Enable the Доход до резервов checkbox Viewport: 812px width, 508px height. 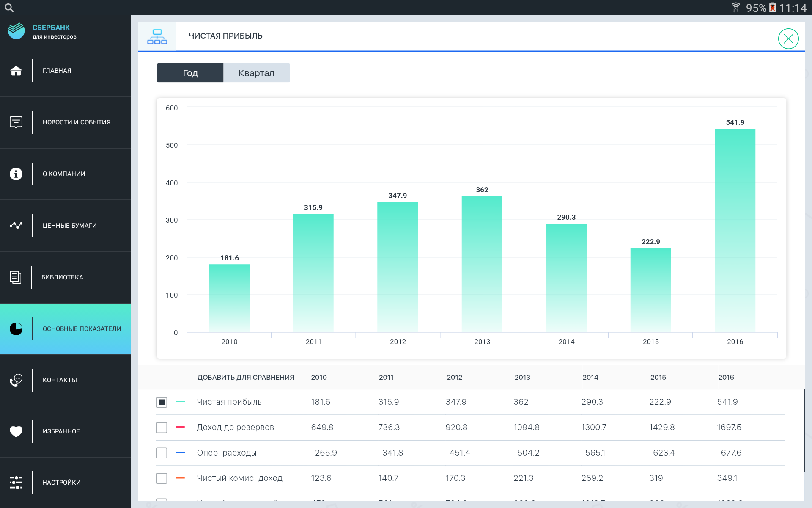[162, 428]
